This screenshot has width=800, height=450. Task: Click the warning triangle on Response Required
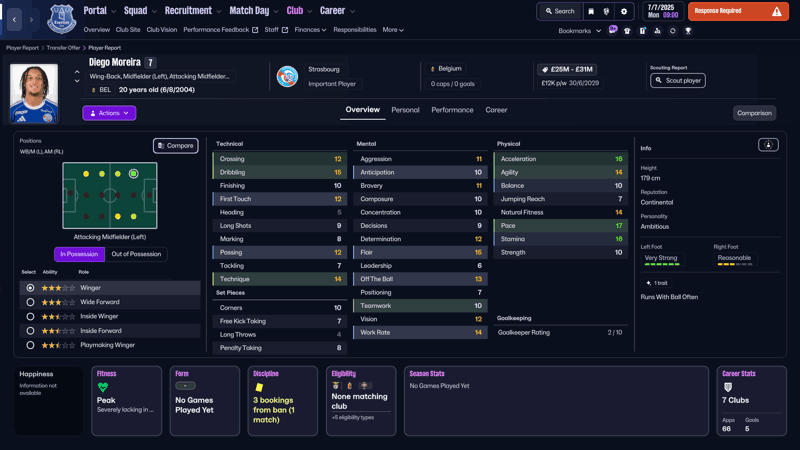[777, 11]
